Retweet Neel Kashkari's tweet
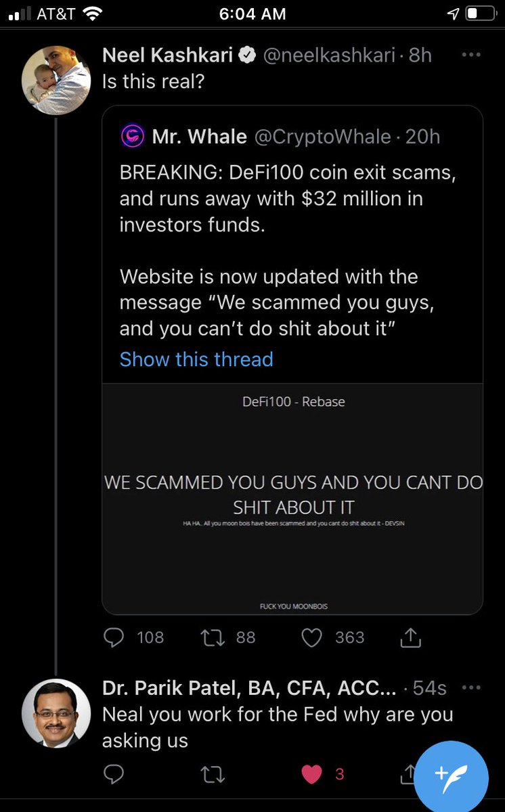Image resolution: width=505 pixels, height=812 pixels. pyautogui.click(x=213, y=637)
